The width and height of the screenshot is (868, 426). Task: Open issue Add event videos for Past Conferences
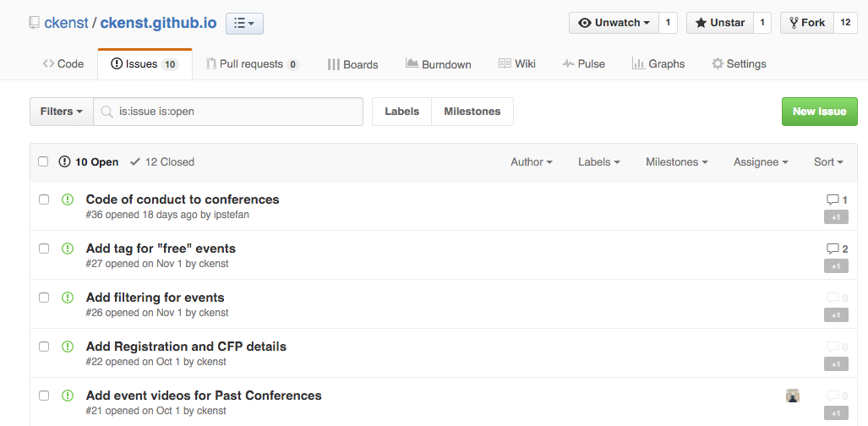pos(204,396)
